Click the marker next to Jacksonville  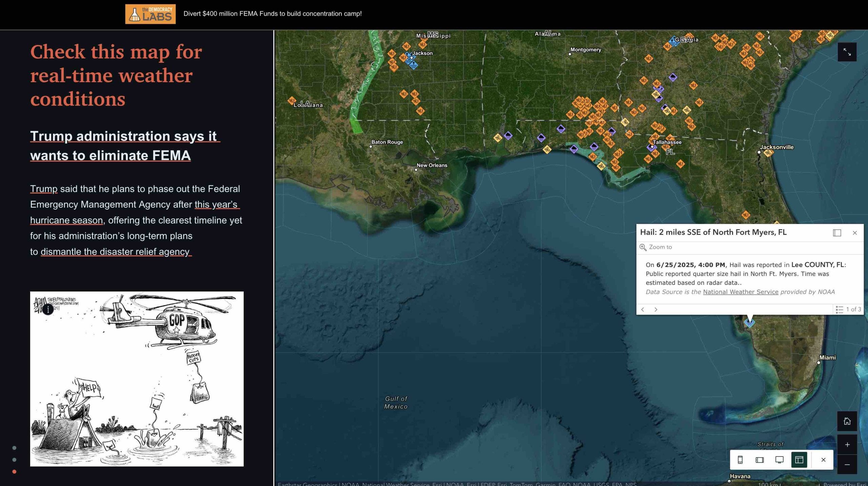tap(768, 153)
